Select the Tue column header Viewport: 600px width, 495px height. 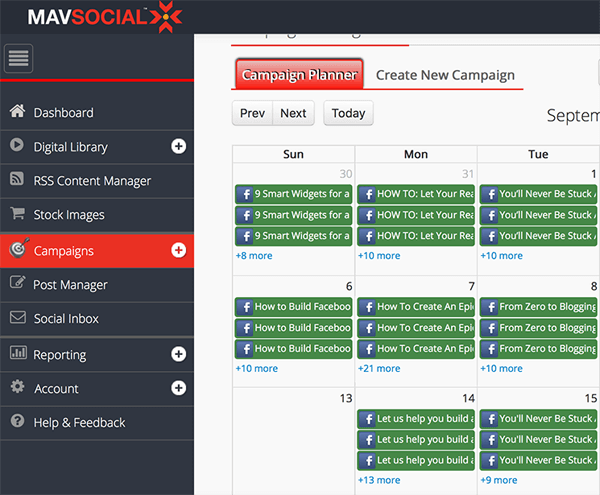tap(538, 154)
